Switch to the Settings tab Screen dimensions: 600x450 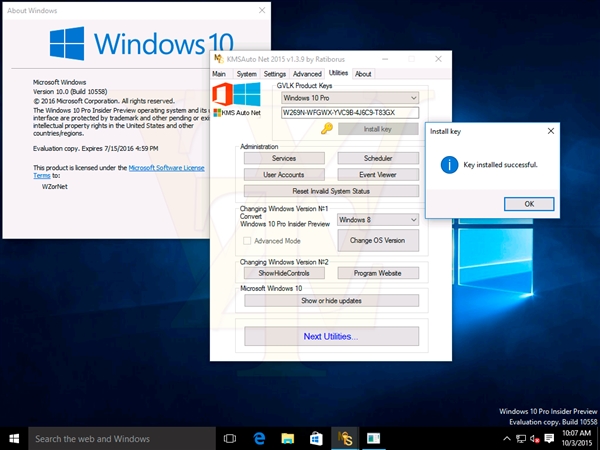pyautogui.click(x=275, y=74)
